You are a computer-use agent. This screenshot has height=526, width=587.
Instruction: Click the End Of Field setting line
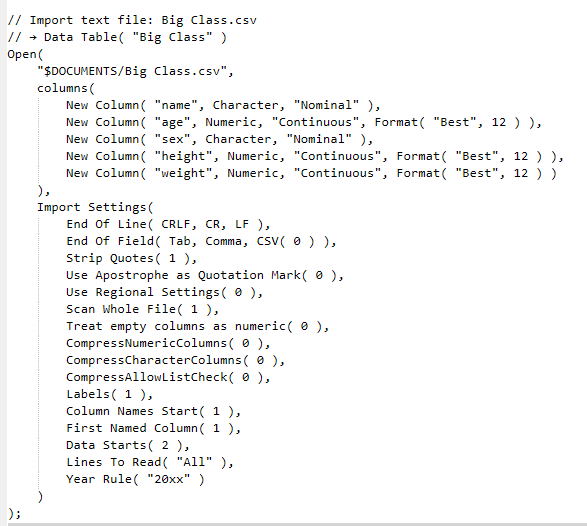(201, 241)
